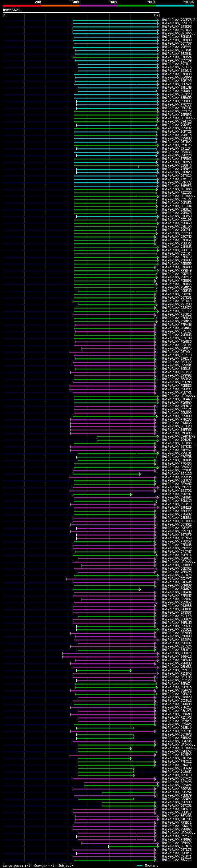197x868 pixels.
Task: Click label UniRef100_O23470
Action: point(177,308)
